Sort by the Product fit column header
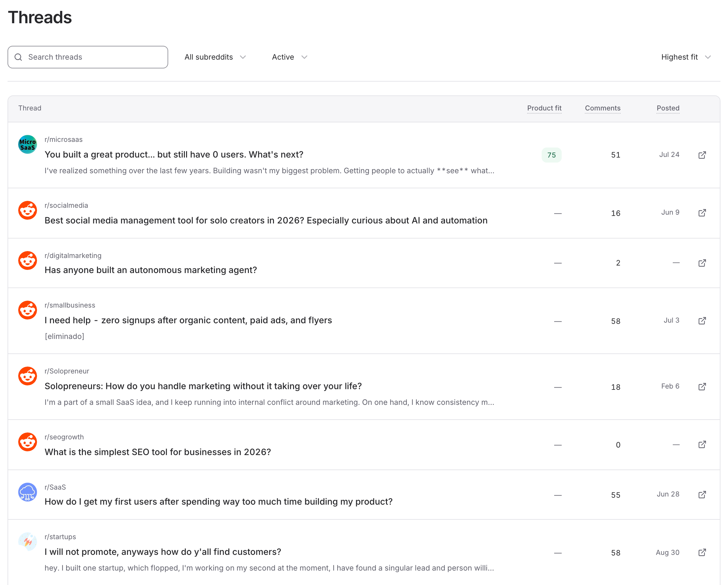This screenshot has height=585, width=728. [544, 108]
